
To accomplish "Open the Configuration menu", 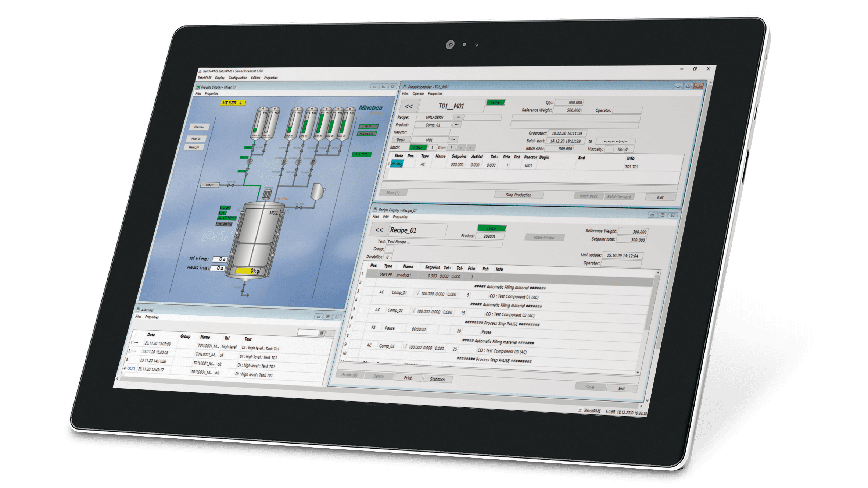I will (238, 78).
